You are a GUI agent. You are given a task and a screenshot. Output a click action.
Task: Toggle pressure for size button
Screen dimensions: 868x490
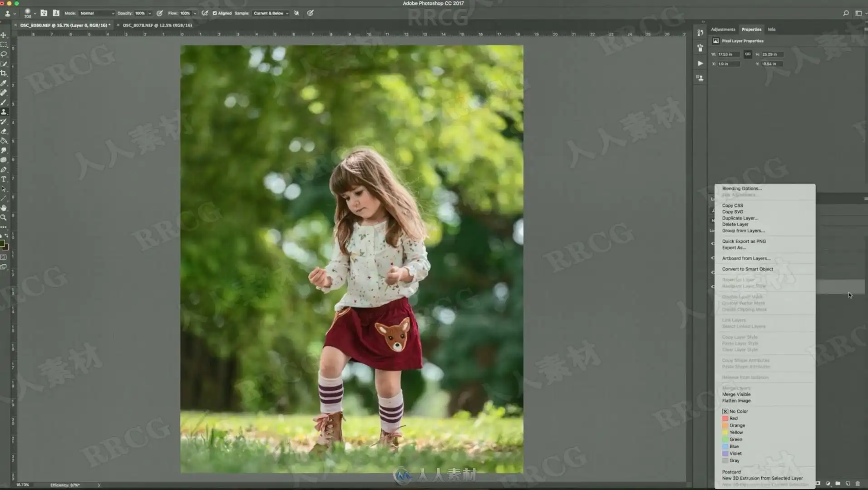click(311, 13)
